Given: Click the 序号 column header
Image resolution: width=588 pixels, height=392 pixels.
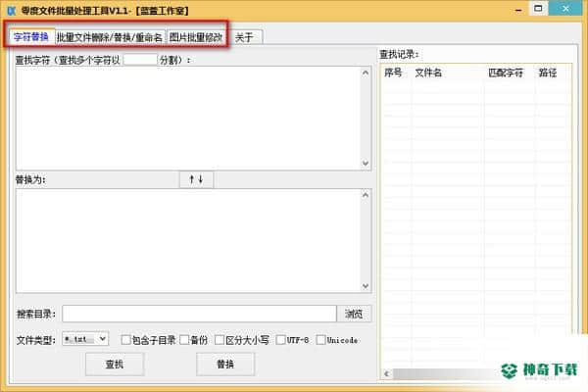Looking at the screenshot, I should (397, 73).
